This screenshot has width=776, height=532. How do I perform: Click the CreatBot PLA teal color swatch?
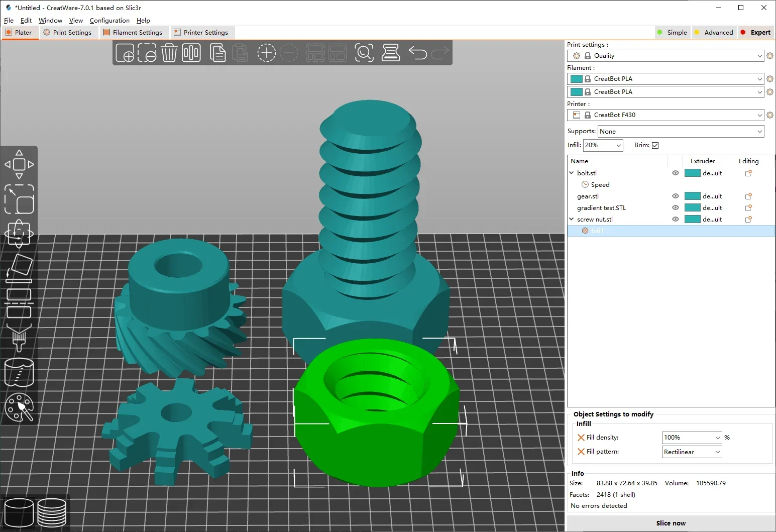576,78
